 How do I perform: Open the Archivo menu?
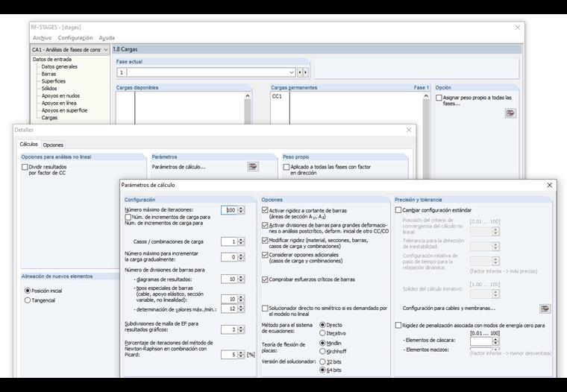[x=42, y=37]
